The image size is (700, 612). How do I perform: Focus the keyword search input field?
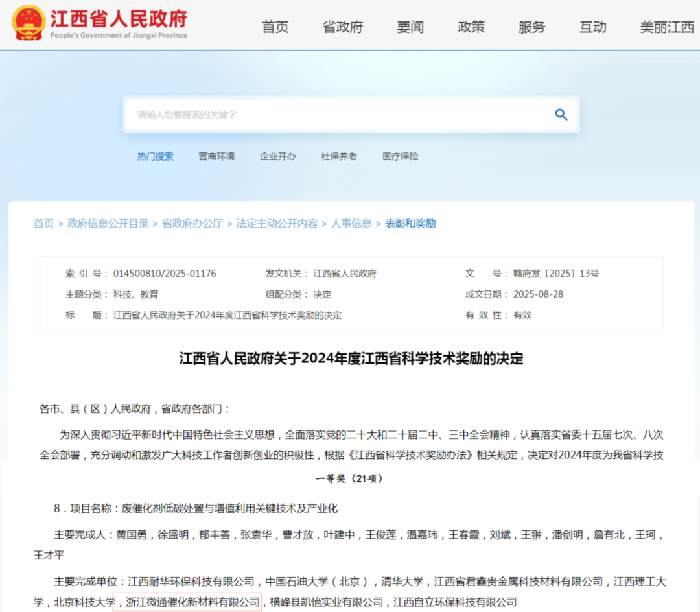[339, 115]
